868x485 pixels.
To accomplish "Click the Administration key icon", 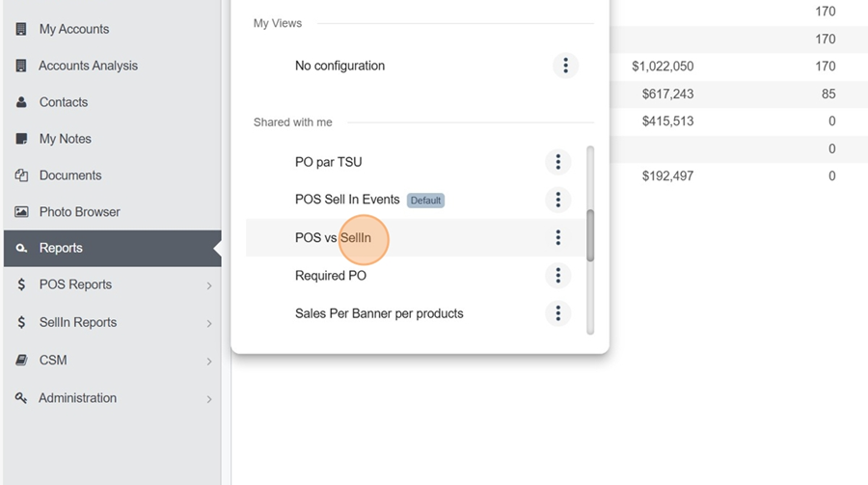I will point(21,398).
